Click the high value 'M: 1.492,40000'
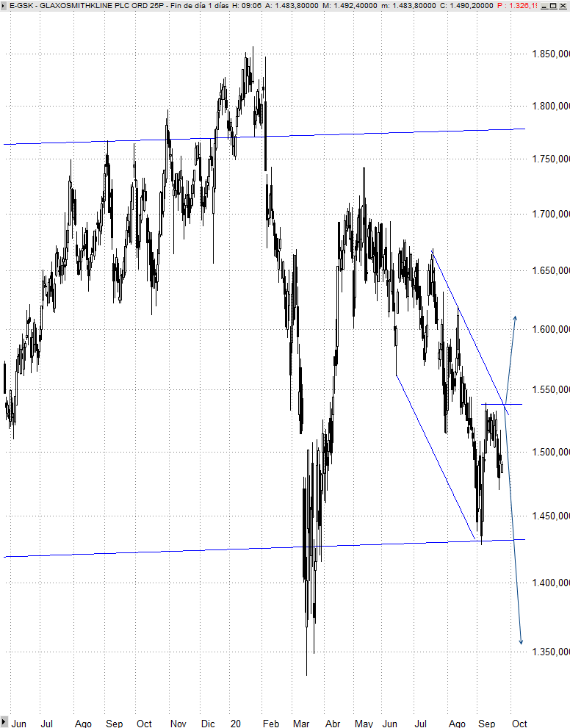Image resolution: width=570 pixels, height=728 pixels. point(350,6)
